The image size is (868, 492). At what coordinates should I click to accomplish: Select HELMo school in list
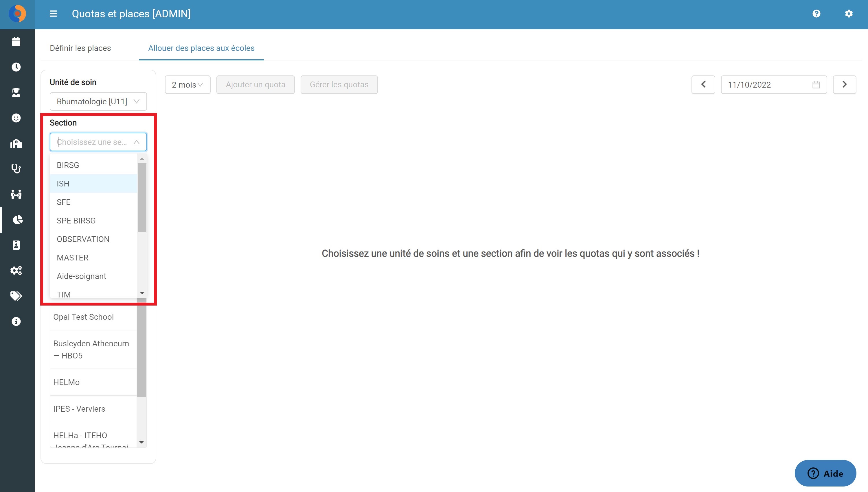[93, 382]
